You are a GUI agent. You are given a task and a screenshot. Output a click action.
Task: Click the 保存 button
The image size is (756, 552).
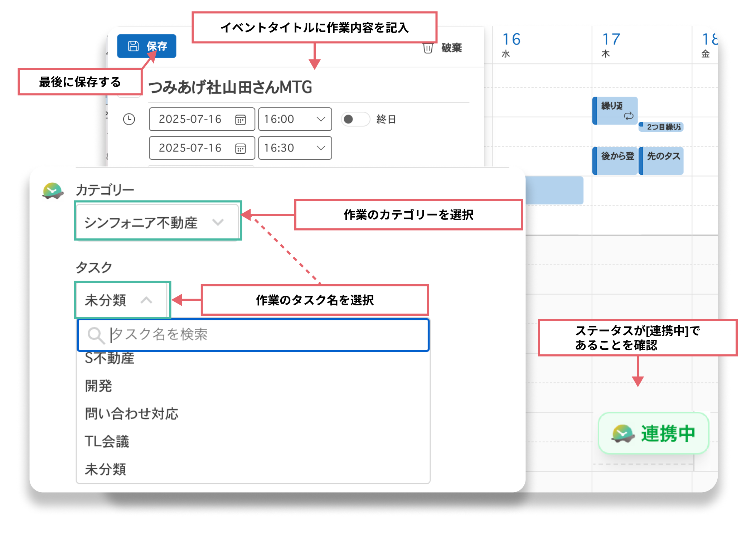click(147, 46)
